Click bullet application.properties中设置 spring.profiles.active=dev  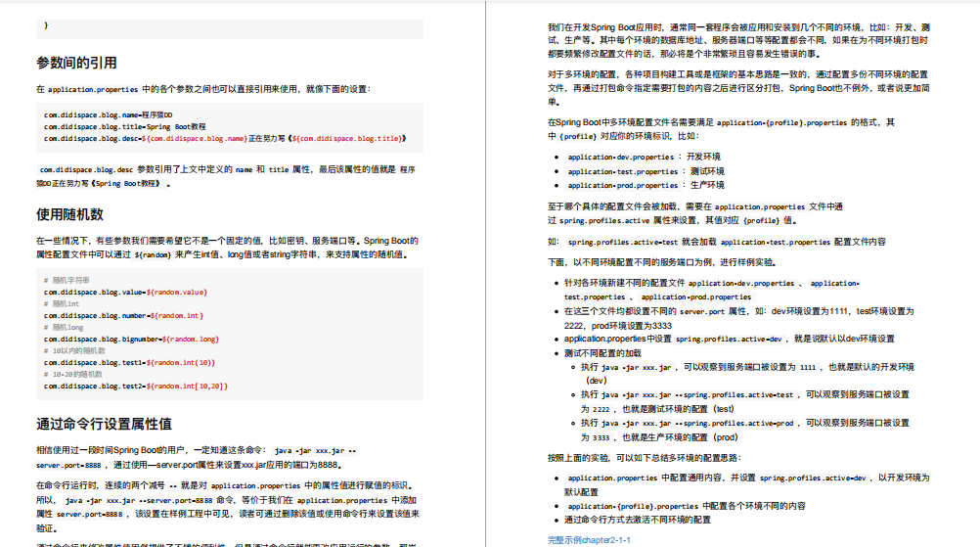point(730,339)
